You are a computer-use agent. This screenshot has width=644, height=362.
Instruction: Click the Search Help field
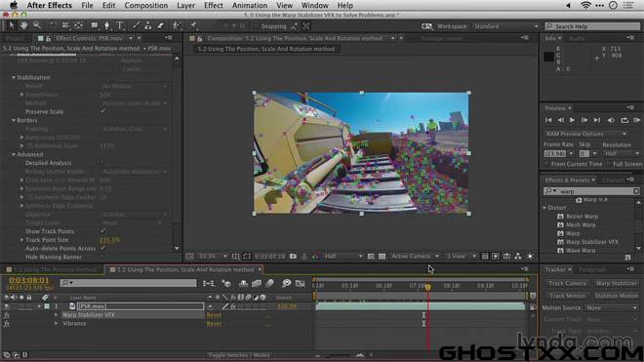click(592, 26)
